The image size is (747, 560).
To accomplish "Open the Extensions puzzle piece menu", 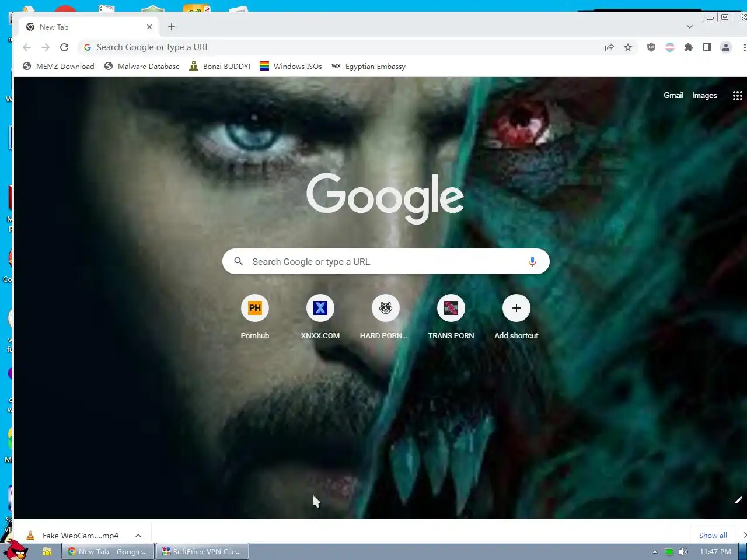I will tap(689, 47).
